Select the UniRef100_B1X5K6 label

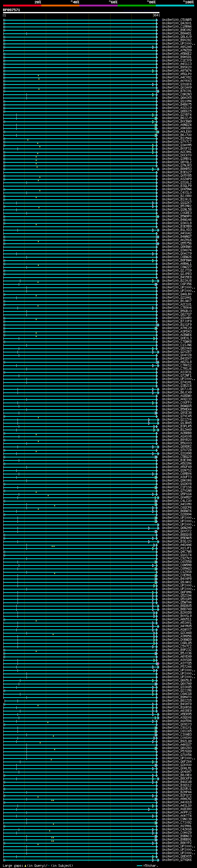tap(177, 138)
